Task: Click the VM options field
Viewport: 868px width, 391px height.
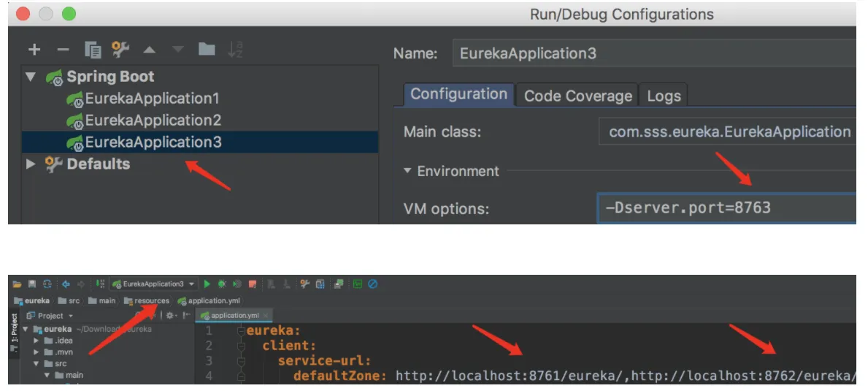Action: tap(727, 208)
